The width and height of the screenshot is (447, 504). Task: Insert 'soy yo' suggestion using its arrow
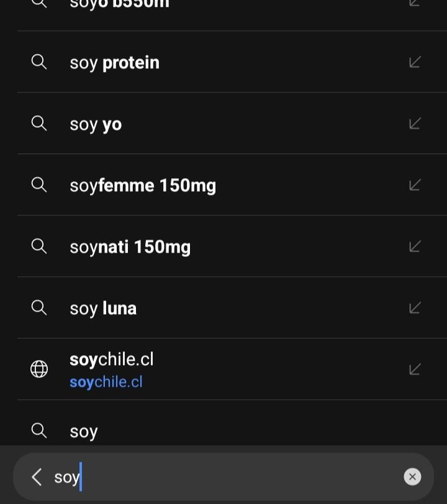(x=415, y=124)
